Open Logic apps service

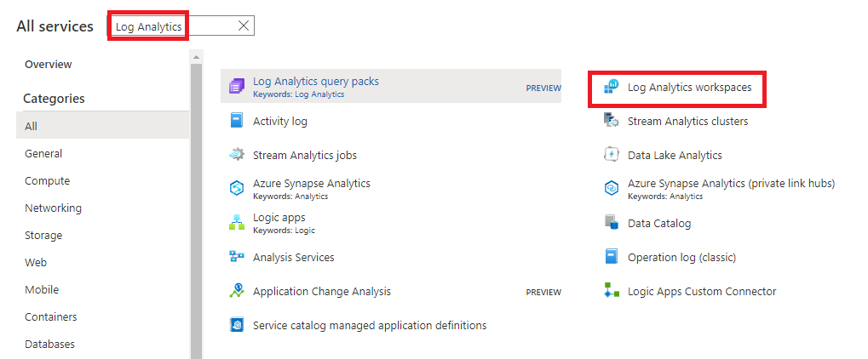279,218
